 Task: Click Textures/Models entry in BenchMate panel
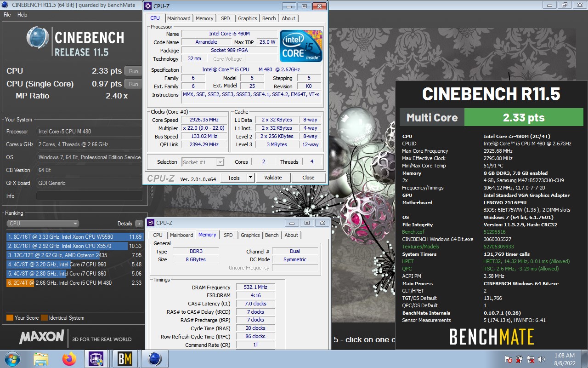tap(420, 247)
